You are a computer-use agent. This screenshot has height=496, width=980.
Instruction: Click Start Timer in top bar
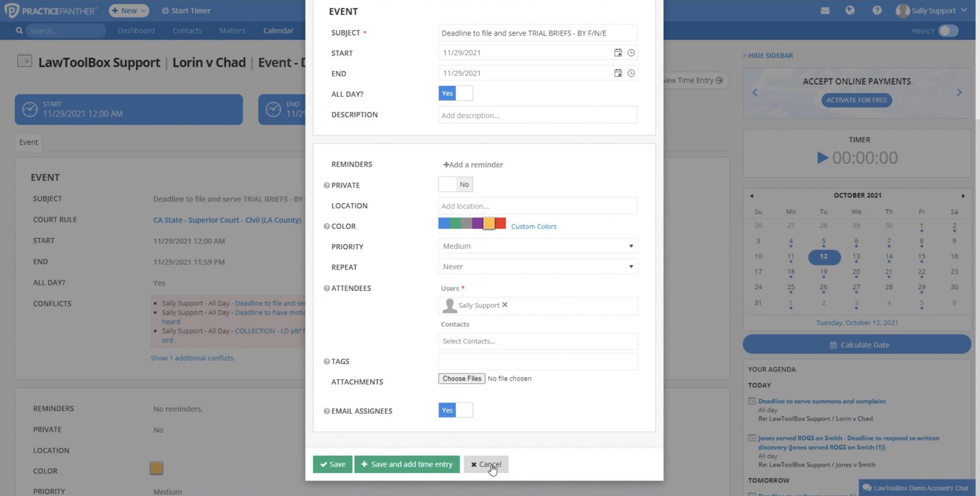[x=186, y=11]
